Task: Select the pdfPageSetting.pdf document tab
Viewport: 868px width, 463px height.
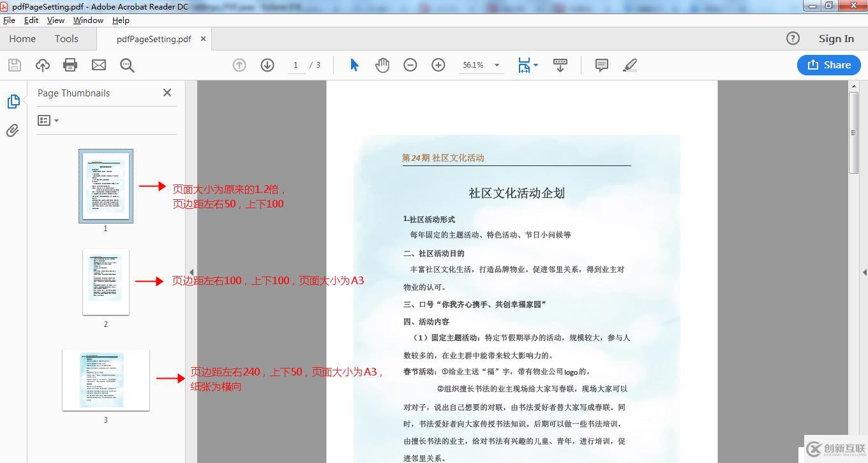Action: 154,38
